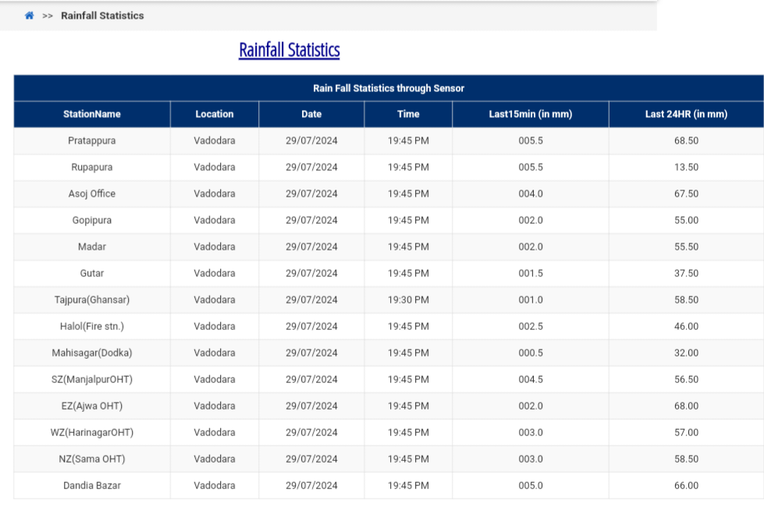The image size is (764, 532).
Task: Select the Halol(Fire stn.) station cell
Action: (92, 327)
